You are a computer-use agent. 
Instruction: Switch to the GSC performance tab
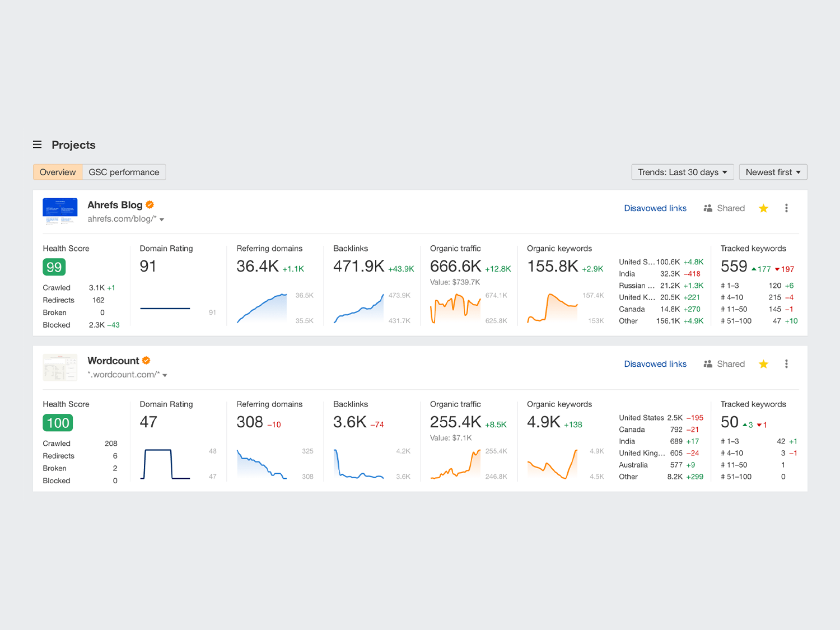pyautogui.click(x=124, y=172)
